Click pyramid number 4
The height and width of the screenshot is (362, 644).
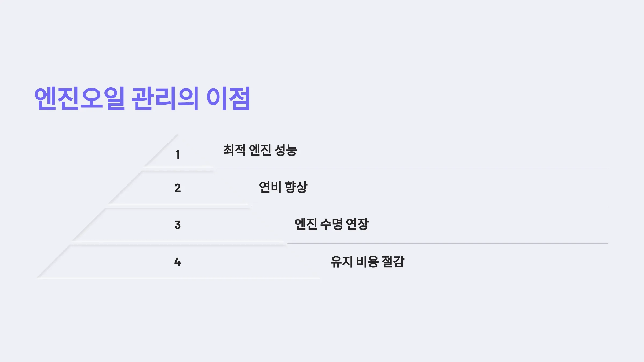click(178, 262)
